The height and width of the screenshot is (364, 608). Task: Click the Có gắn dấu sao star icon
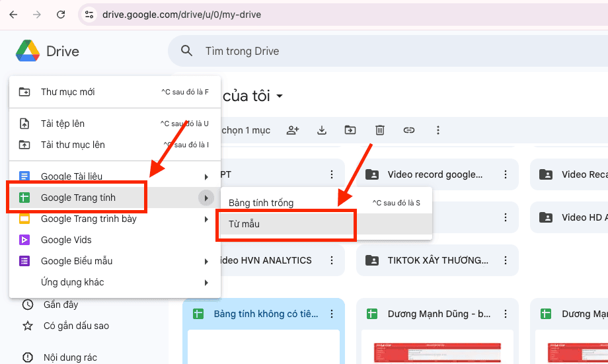[x=28, y=326]
